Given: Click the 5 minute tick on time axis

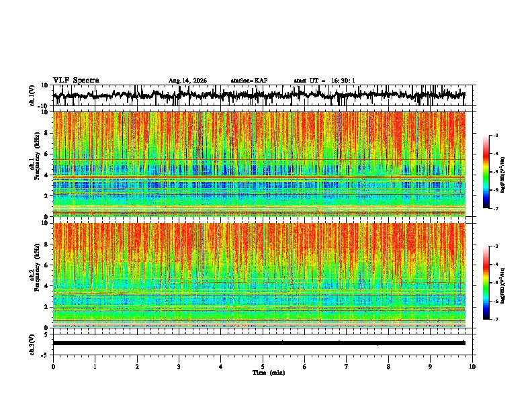Looking at the screenshot, I should pos(263,367).
